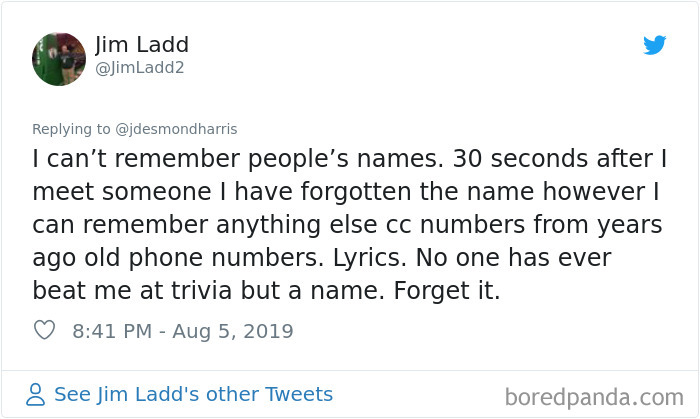Click the boredpanda.com watermark
The height and width of the screenshot is (419, 700).
pos(593,396)
